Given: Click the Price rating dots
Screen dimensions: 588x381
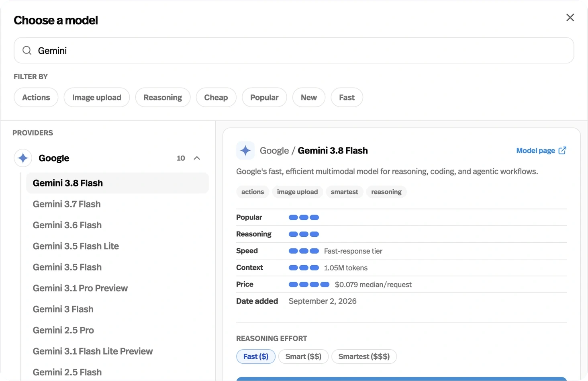Looking at the screenshot, I should 309,285.
